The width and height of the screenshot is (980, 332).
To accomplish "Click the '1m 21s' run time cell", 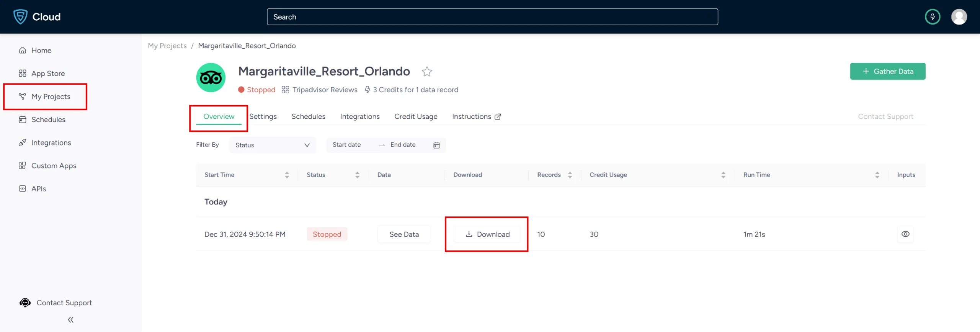I will [x=754, y=234].
